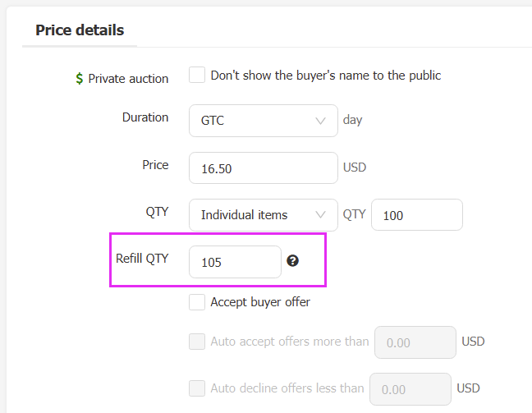Tick the Accept buyer offer checkbox
532x413 pixels.
pos(197,302)
